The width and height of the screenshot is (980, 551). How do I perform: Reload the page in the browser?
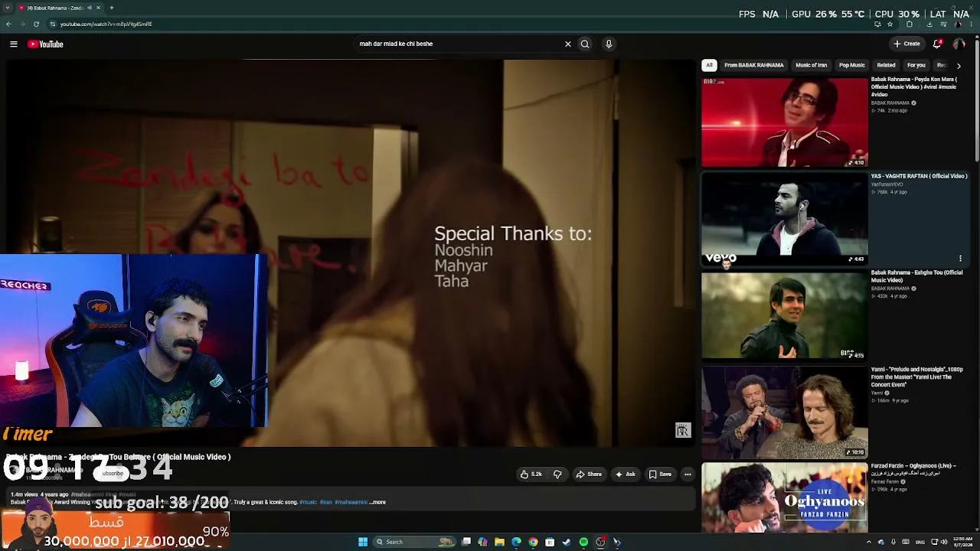(36, 24)
